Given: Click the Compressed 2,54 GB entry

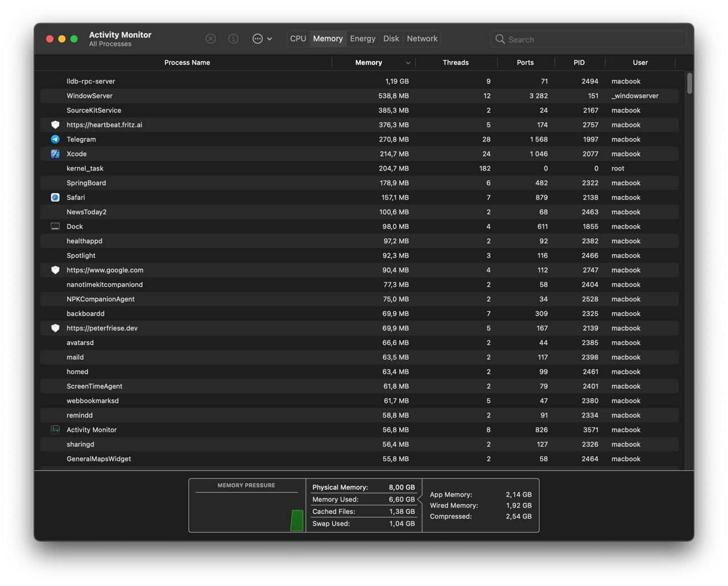Looking at the screenshot, I should pyautogui.click(x=481, y=516).
